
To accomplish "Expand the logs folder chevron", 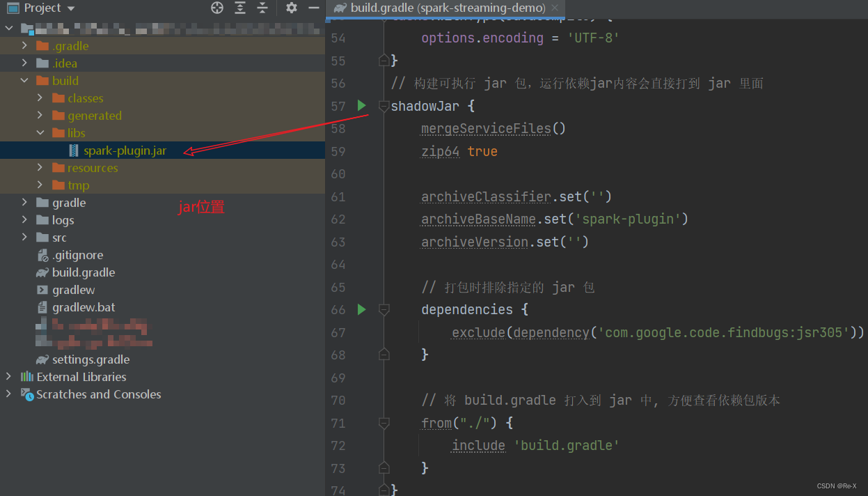I will (24, 220).
